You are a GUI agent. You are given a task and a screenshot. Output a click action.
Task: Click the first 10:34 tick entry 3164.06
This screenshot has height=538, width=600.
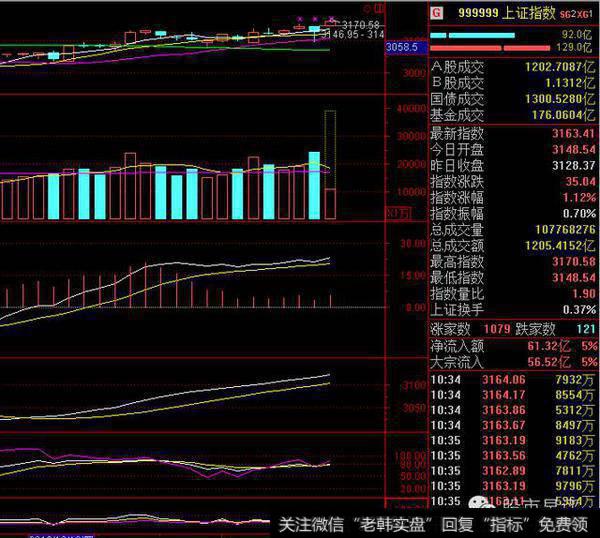[x=513, y=378]
